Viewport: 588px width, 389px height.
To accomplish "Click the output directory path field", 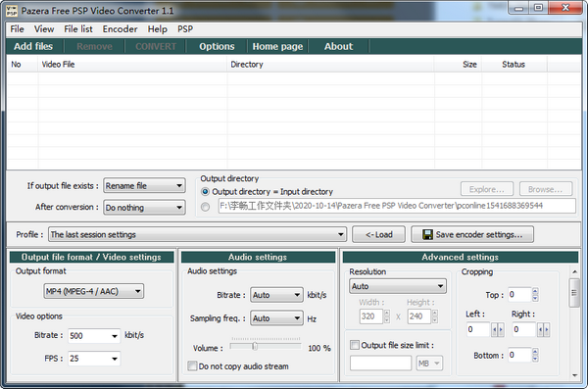I will point(397,206).
